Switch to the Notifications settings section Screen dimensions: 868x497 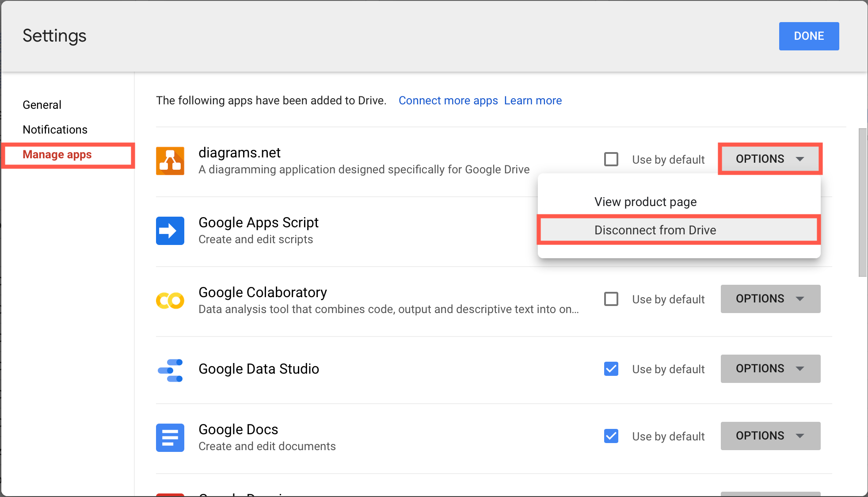click(55, 129)
